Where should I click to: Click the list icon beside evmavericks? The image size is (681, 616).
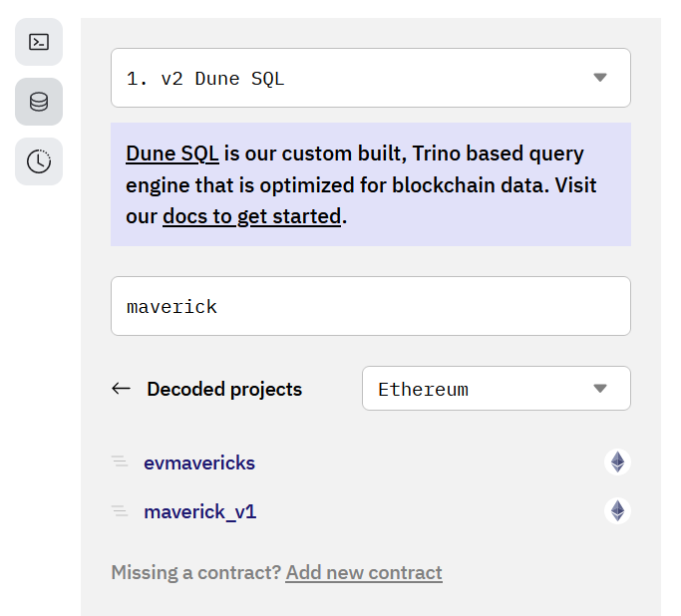pos(120,462)
